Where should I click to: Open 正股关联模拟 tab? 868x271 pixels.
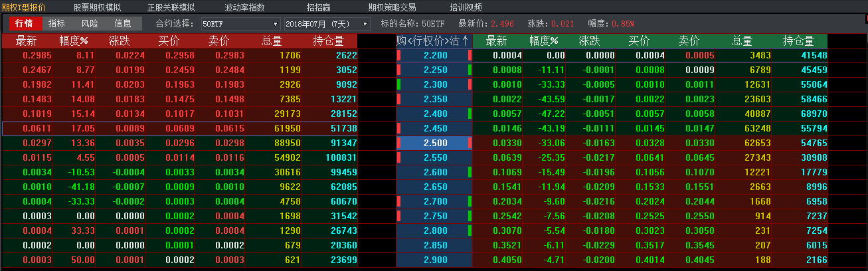point(171,7)
